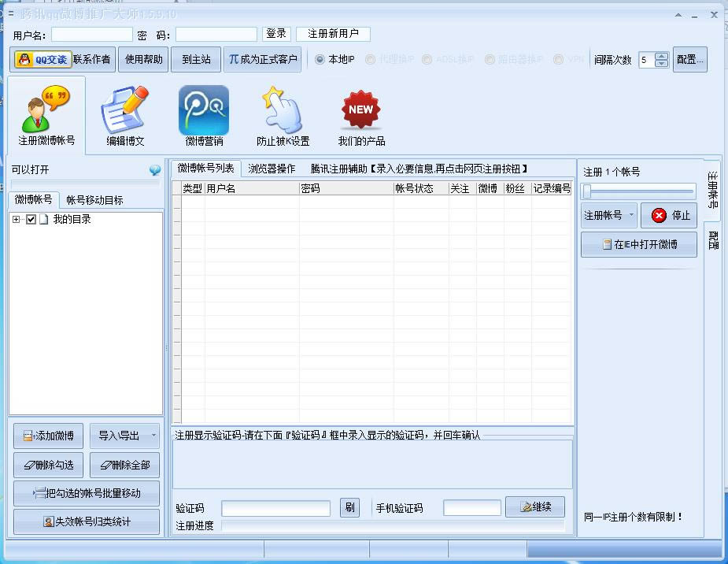Click the red X 停止 button
This screenshot has height=564, width=728.
click(x=669, y=216)
